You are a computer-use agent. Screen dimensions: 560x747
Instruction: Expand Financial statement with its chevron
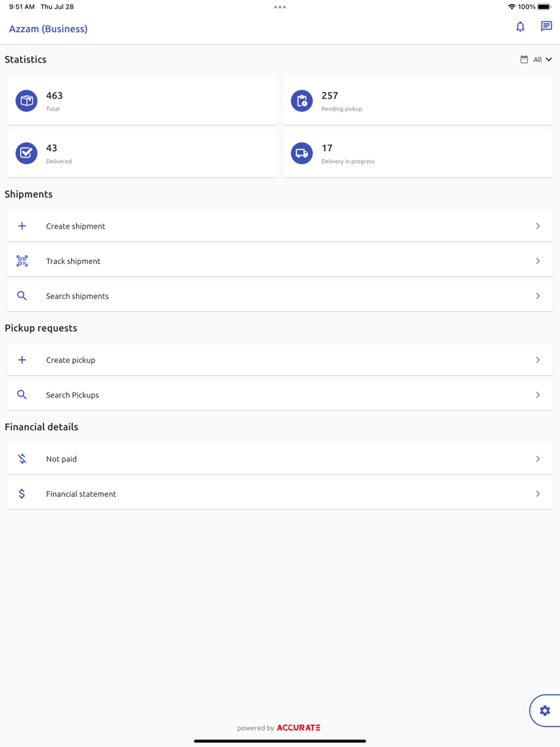coord(538,494)
